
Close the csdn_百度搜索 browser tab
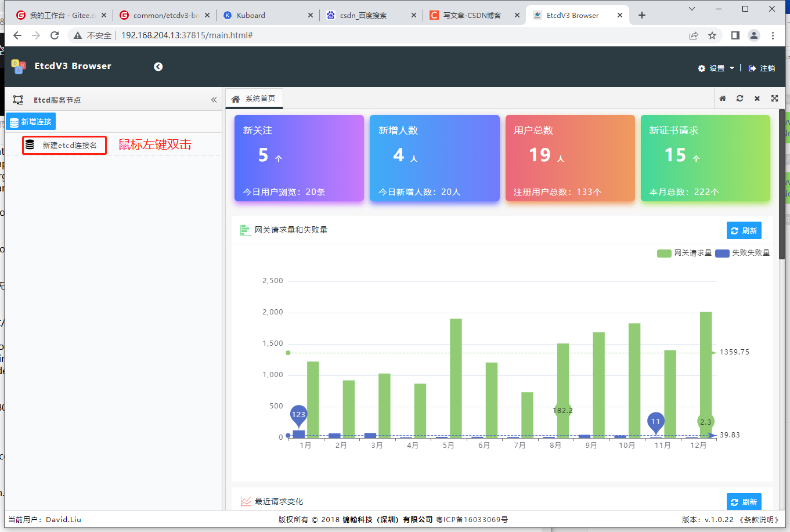(x=413, y=16)
